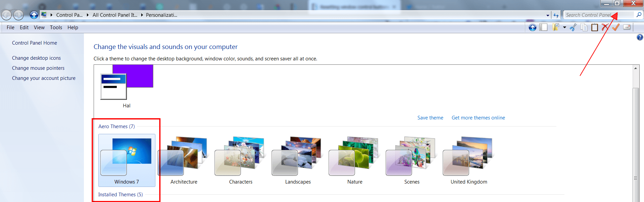Expand the arrow before Control Pa... breadcrumb

(x=51, y=15)
